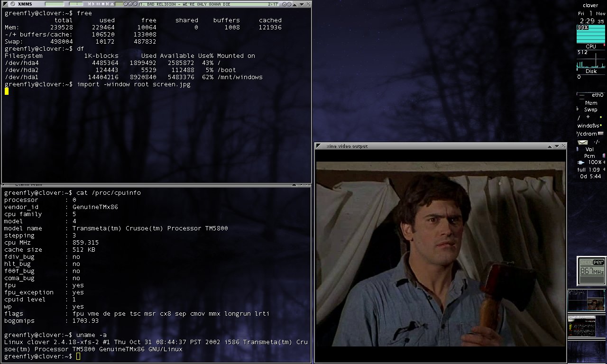
Task: Click the root '/' filesystem monitor
Action: point(591,117)
